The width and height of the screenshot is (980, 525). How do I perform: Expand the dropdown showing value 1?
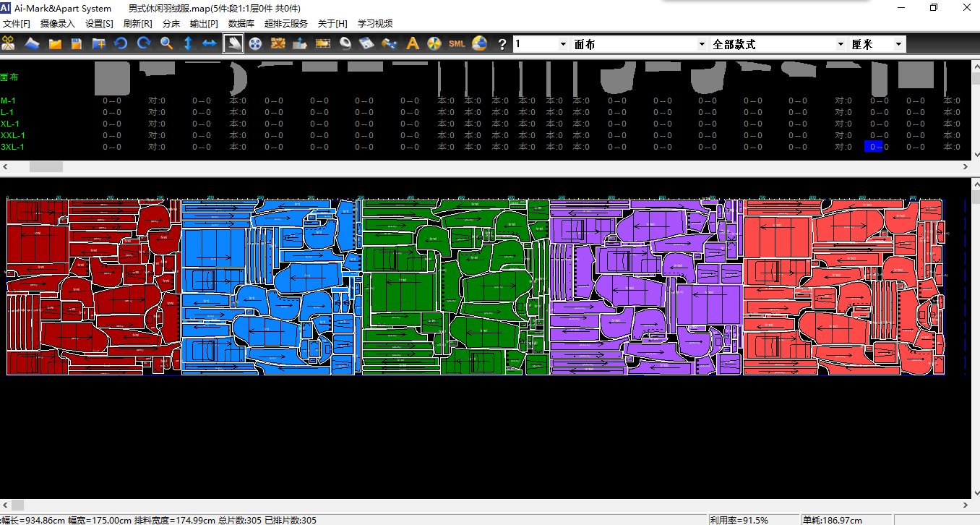[x=564, y=44]
